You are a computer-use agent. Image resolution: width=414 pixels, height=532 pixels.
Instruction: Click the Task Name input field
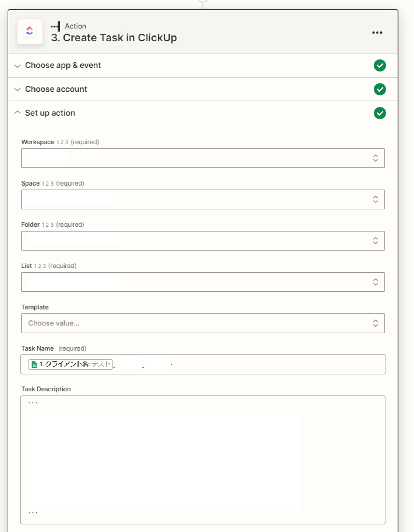268,364
